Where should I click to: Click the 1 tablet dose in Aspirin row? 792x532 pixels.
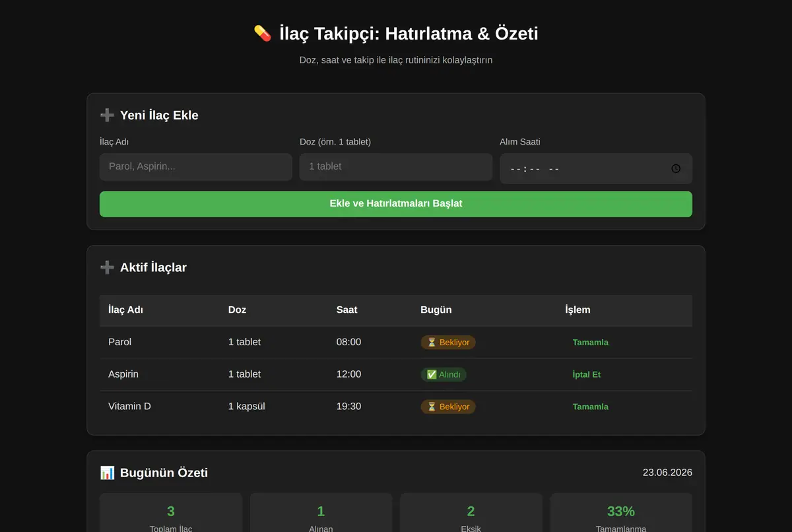244,374
